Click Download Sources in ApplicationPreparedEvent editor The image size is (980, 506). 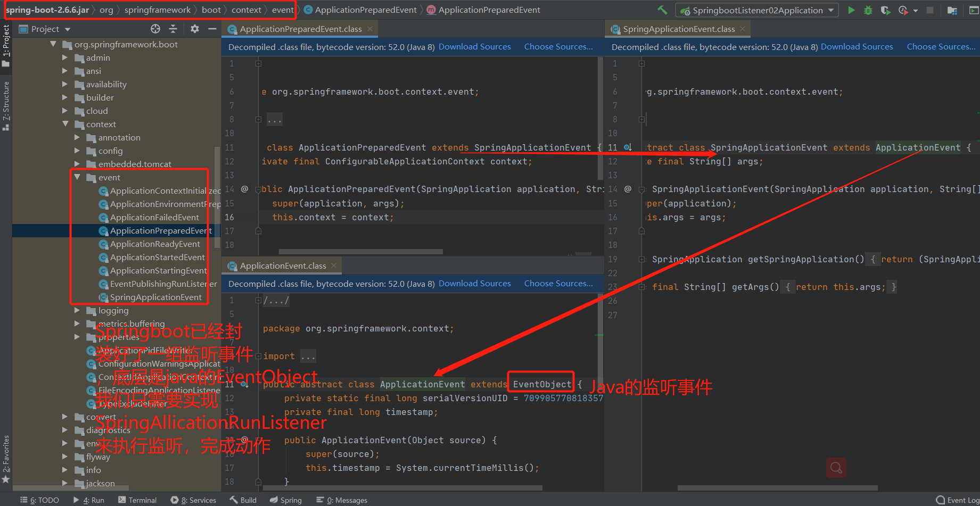point(475,47)
